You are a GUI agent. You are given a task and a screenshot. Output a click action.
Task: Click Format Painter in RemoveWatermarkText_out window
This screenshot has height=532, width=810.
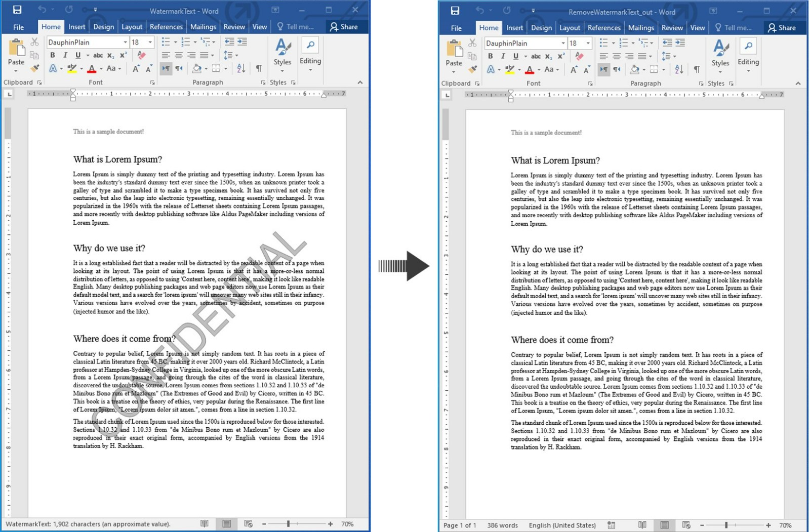pyautogui.click(x=472, y=70)
